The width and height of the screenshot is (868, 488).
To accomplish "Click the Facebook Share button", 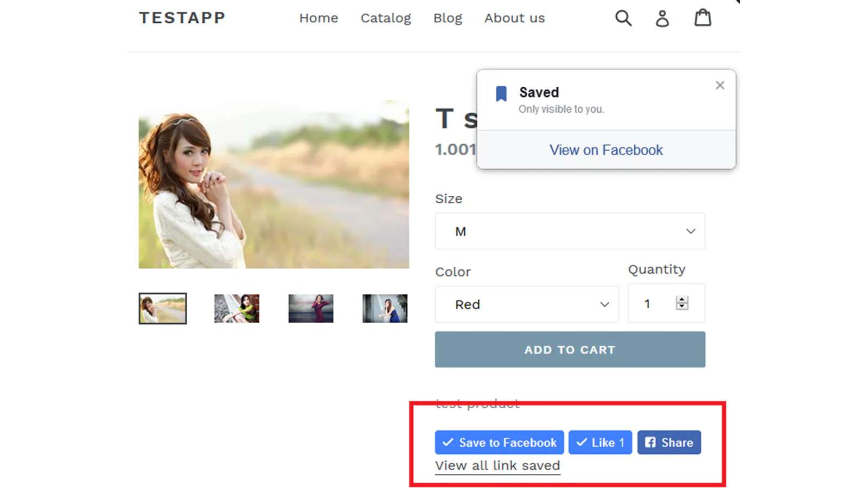I will pos(669,442).
